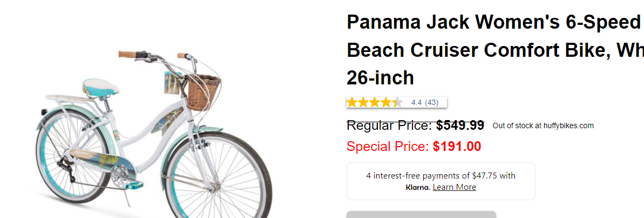The image size is (644, 218).
Task: Click the fifth, partially filled rating star
Action: (397, 102)
